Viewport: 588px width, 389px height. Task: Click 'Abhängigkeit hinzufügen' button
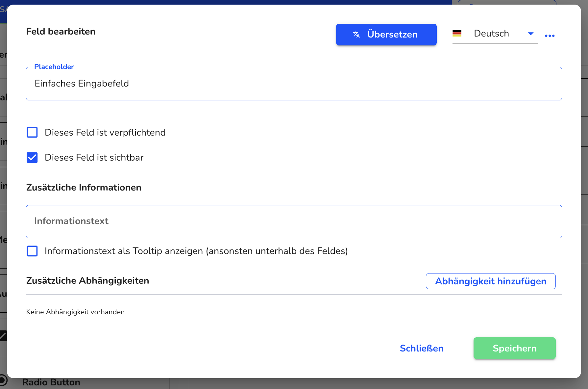pyautogui.click(x=491, y=281)
